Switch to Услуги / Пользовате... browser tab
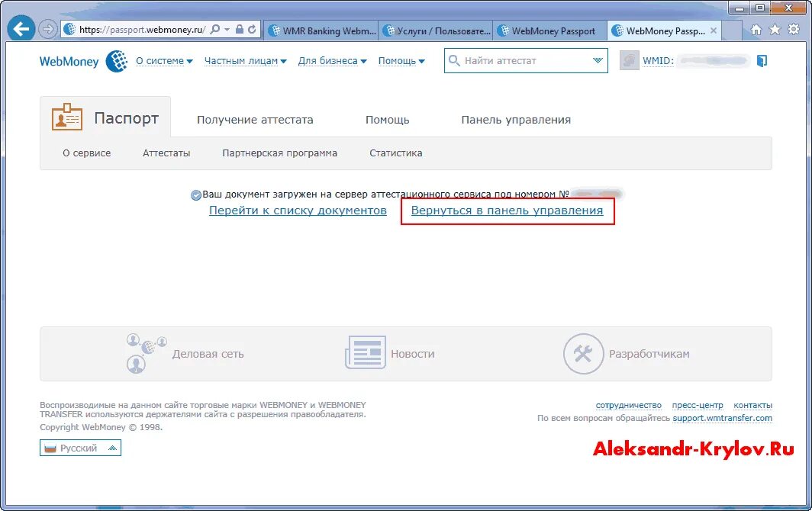The image size is (812, 511). point(436,31)
